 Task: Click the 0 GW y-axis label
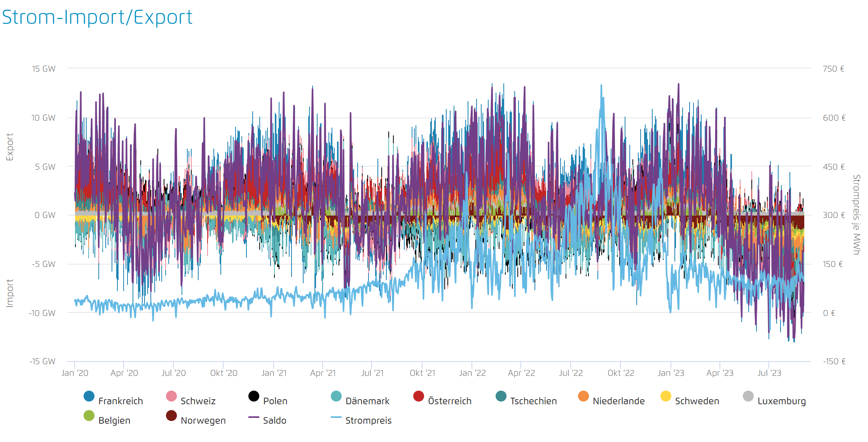[45, 215]
